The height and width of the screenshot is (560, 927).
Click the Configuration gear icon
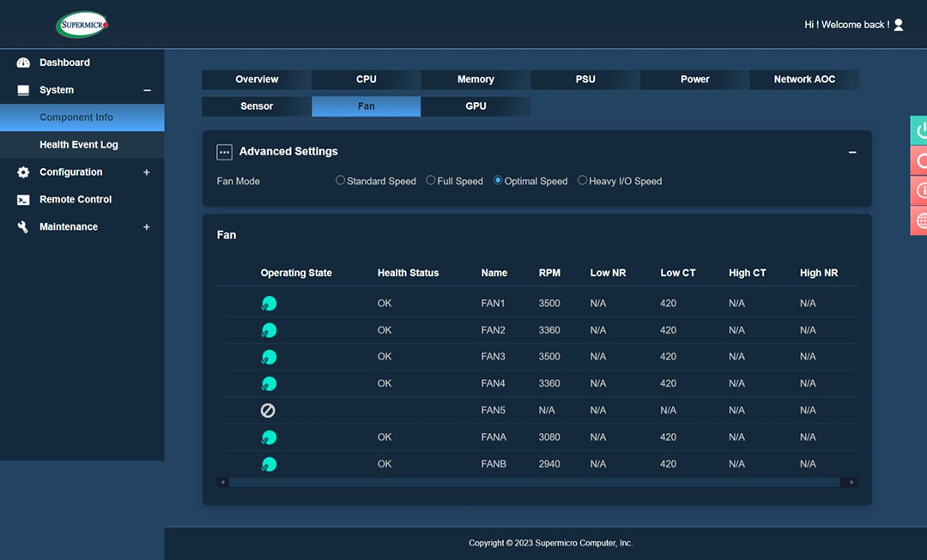pos(23,172)
